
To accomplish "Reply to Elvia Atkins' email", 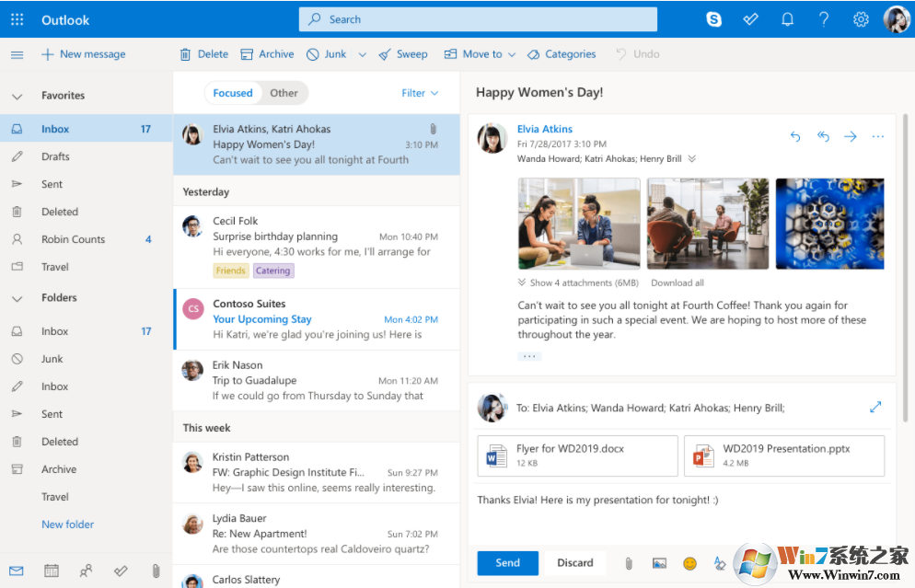I will tap(794, 136).
